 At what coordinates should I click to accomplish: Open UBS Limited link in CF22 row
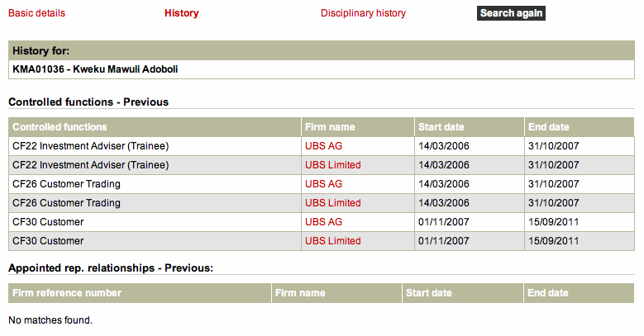pyautogui.click(x=332, y=165)
